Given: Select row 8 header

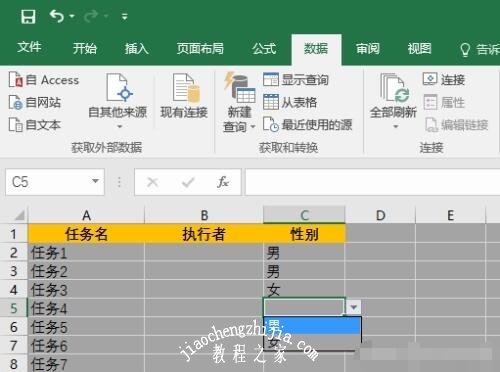Looking at the screenshot, I should [13, 364].
